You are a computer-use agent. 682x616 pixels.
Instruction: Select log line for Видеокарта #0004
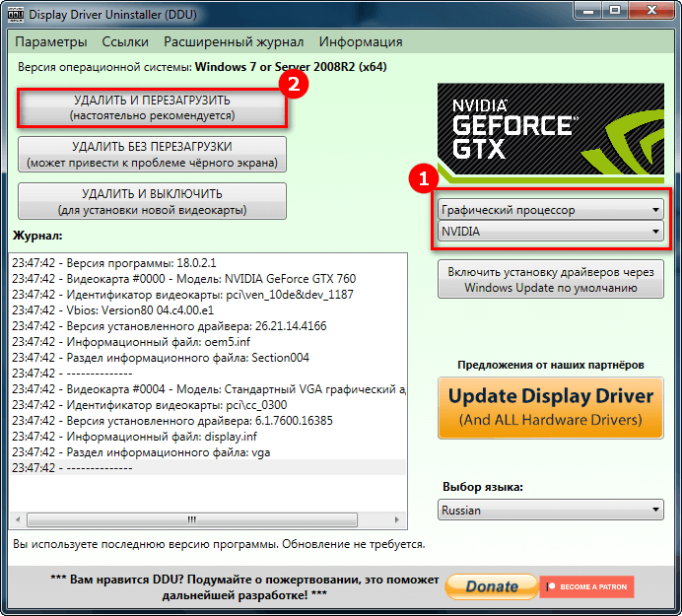click(208, 389)
